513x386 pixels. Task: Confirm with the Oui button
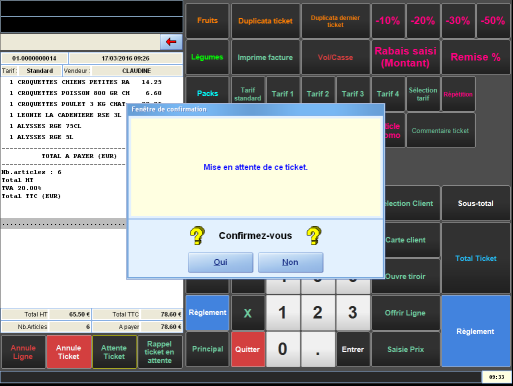point(220,262)
